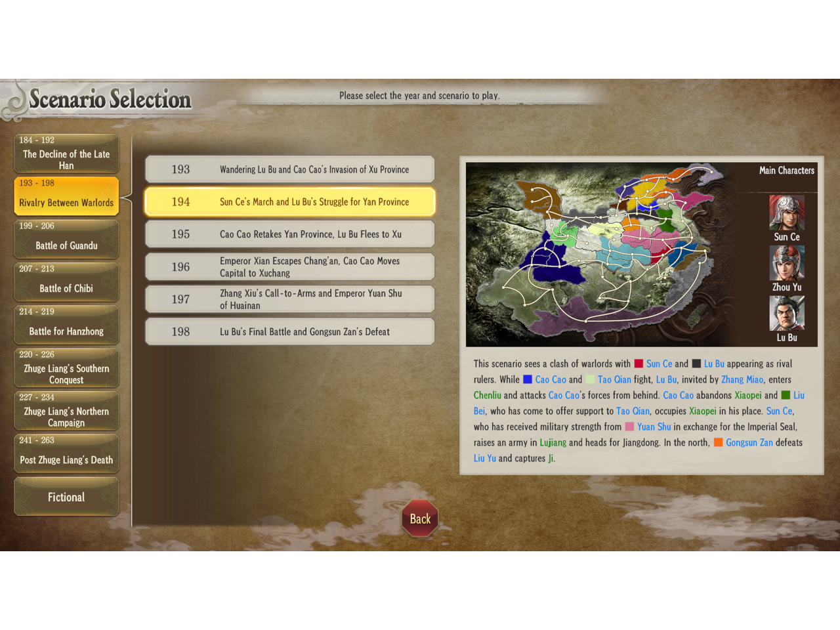Click the red Back button

420,518
